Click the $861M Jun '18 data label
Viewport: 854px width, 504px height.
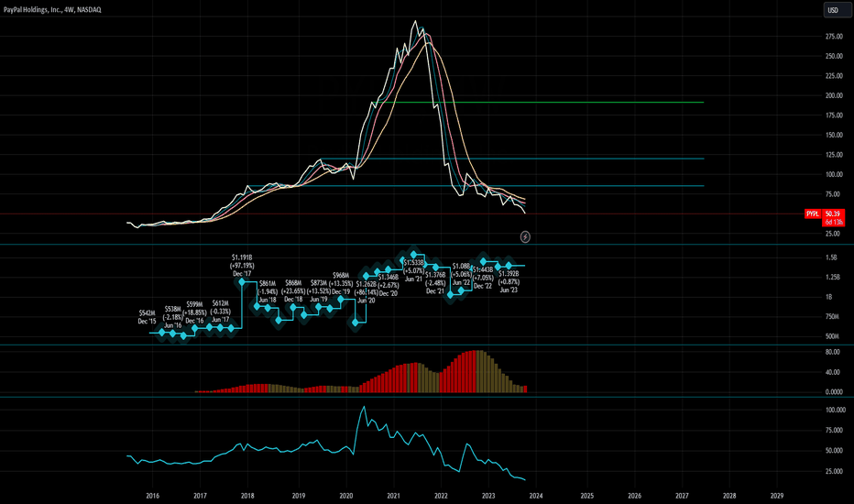[268, 291]
